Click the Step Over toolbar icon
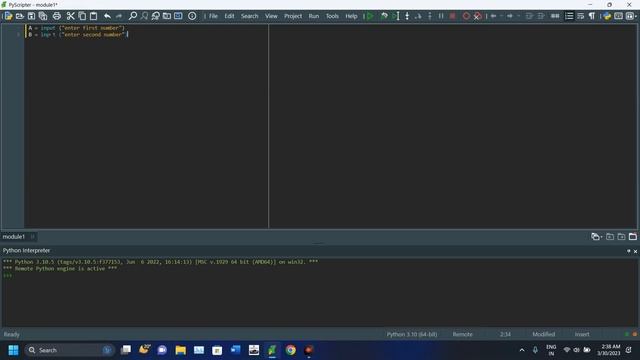The height and width of the screenshot is (360, 640). pyautogui.click(x=418, y=16)
